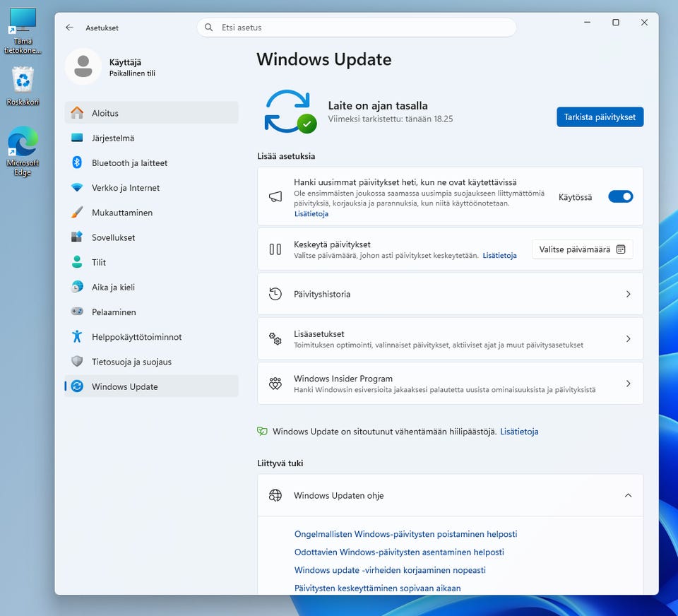Screen dimensions: 678x616
Task: Click the Windows Update sidebar sync icon
Action: point(77,386)
